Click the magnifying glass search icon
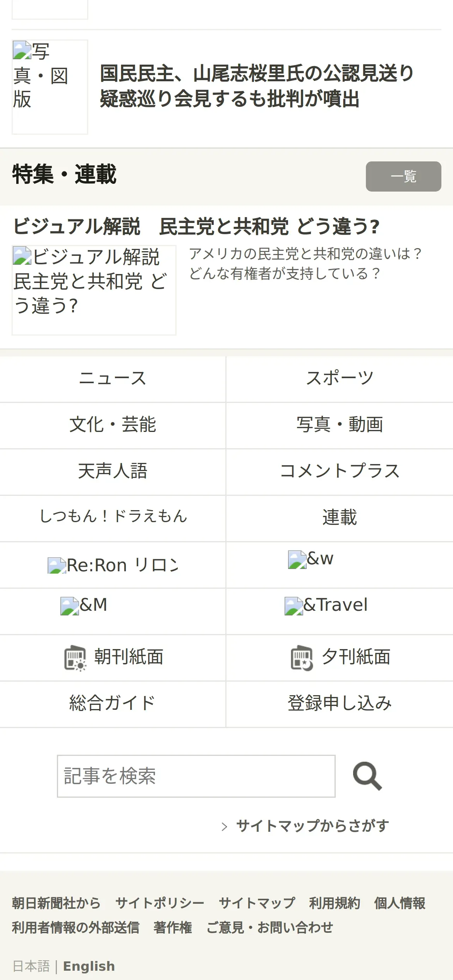Screen dimensions: 453x980 pos(367,776)
